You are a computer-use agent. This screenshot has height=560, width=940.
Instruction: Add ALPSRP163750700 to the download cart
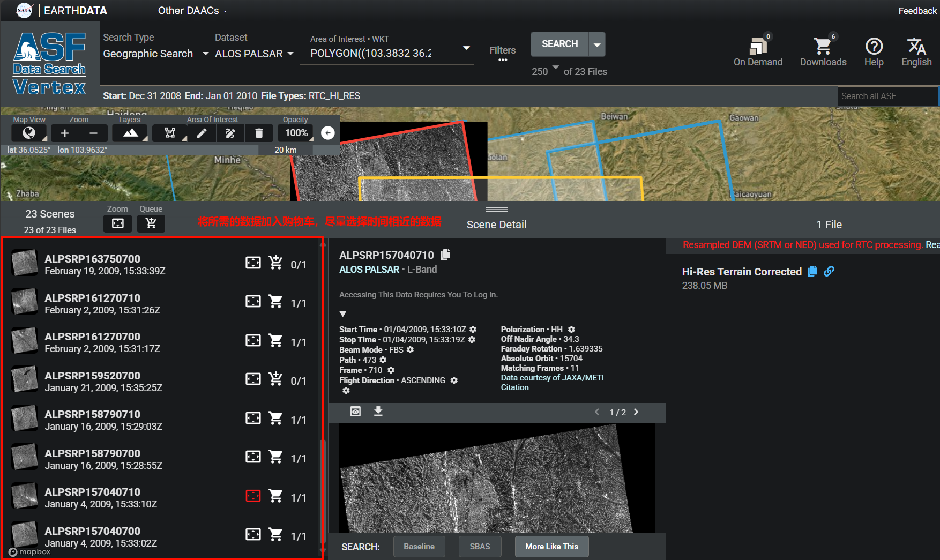[x=275, y=263]
